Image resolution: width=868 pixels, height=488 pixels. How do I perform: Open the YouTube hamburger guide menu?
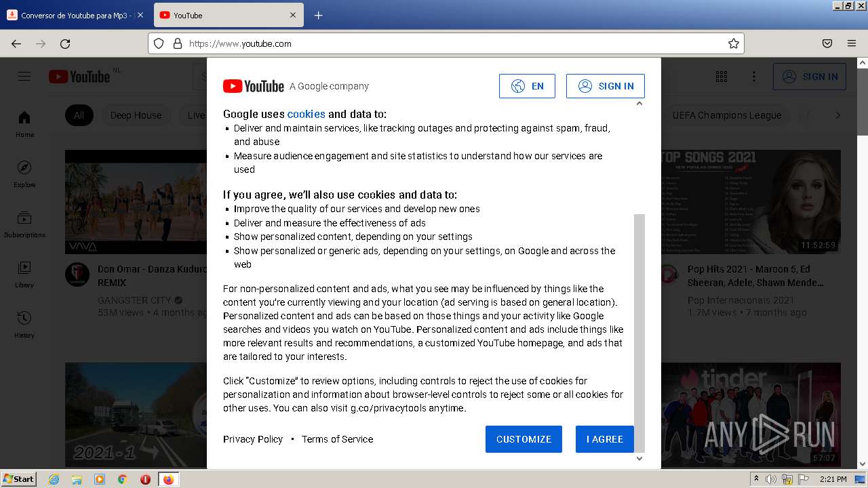coord(24,77)
